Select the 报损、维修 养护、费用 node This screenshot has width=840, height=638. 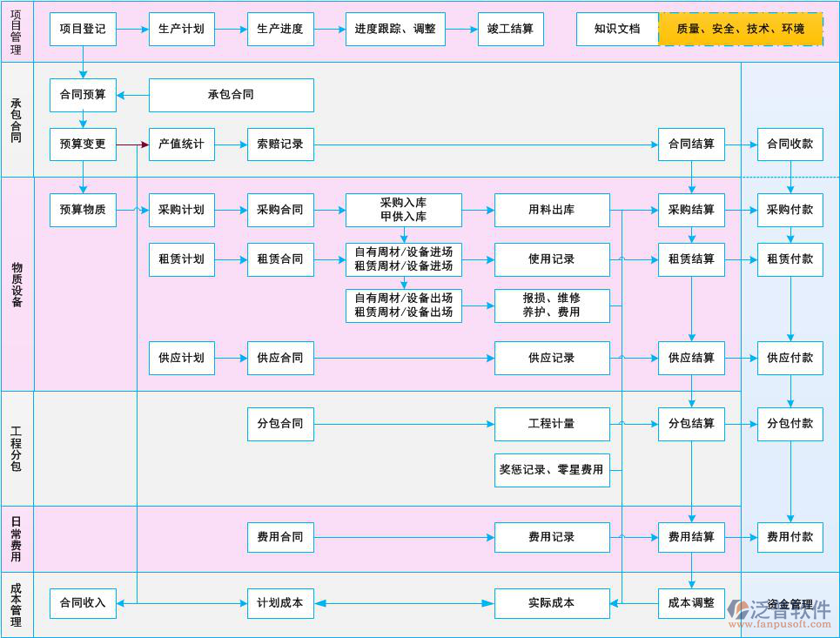coord(552,306)
